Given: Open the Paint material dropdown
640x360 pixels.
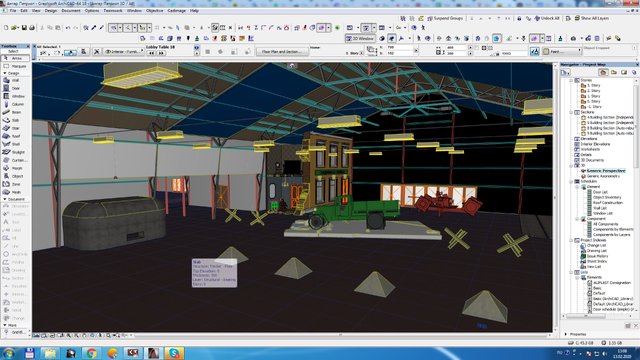Looking at the screenshot, I should pos(562,51).
